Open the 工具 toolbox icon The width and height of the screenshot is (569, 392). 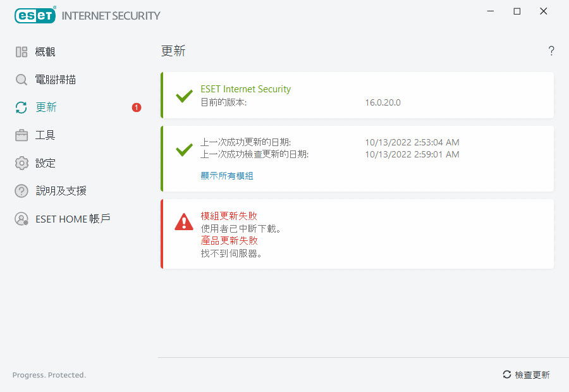tap(21, 135)
